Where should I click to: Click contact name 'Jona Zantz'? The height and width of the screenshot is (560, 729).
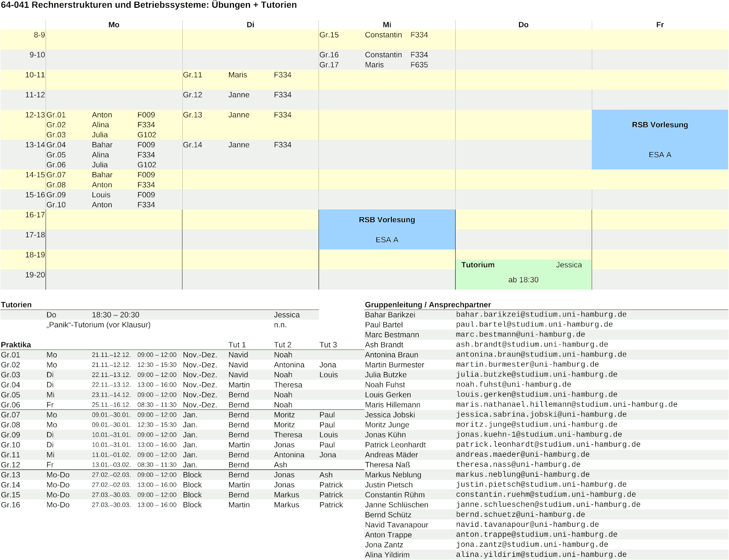(x=384, y=545)
